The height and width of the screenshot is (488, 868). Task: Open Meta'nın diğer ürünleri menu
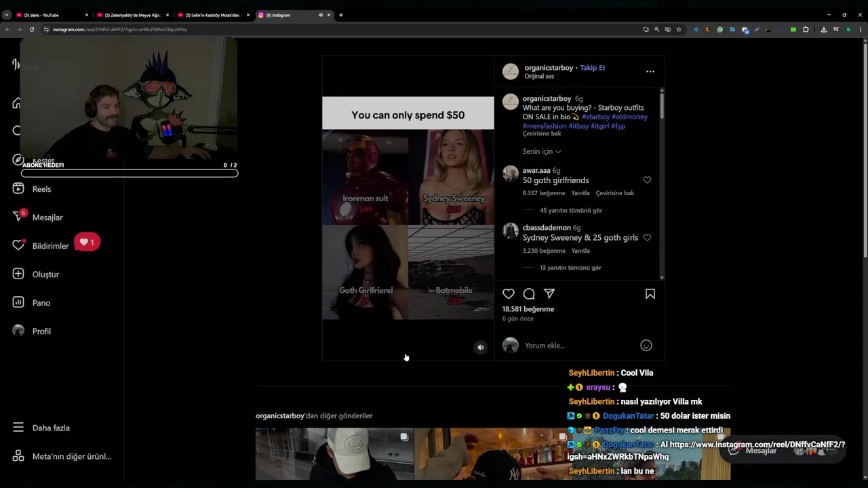click(62, 456)
